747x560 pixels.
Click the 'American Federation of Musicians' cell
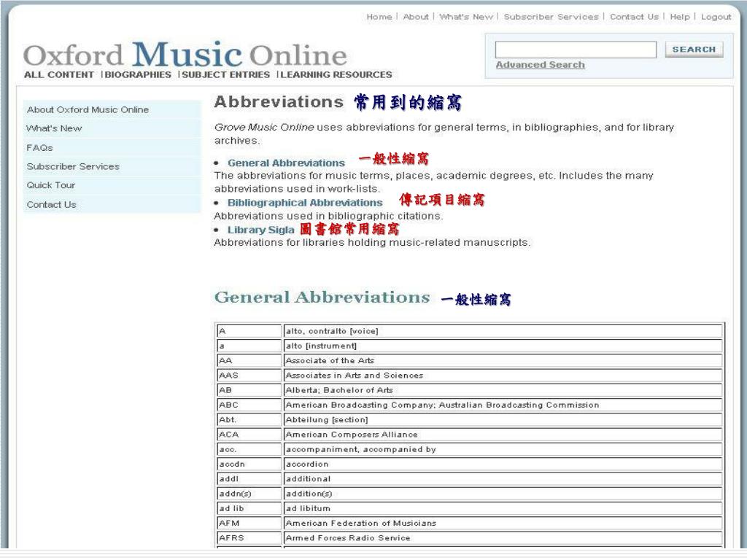tap(503, 523)
